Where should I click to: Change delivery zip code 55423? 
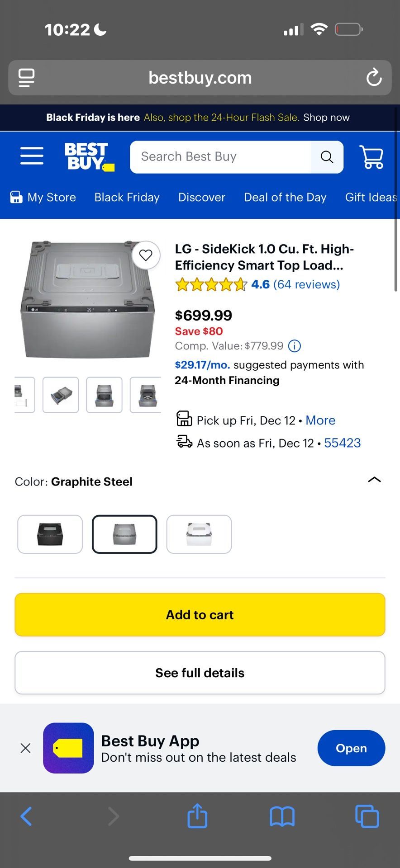click(x=343, y=443)
